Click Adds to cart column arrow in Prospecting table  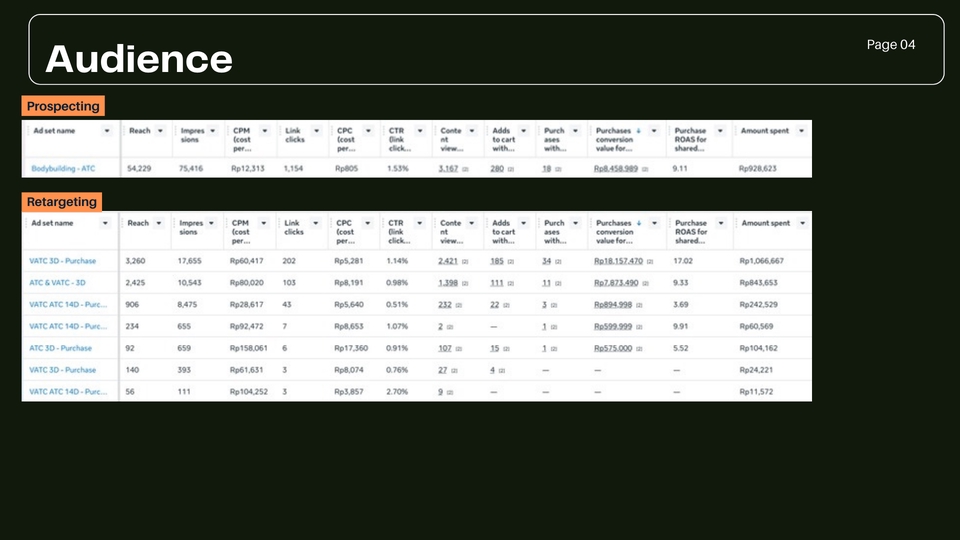pyautogui.click(x=525, y=131)
